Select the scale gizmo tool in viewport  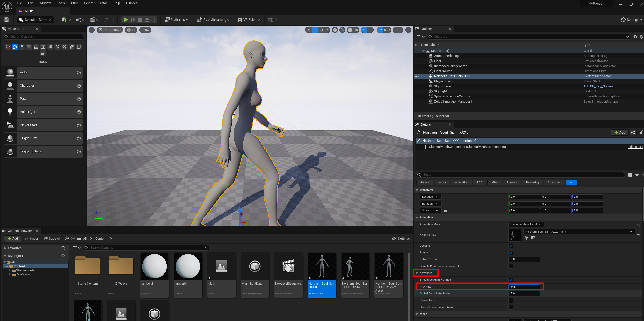(x=327, y=30)
